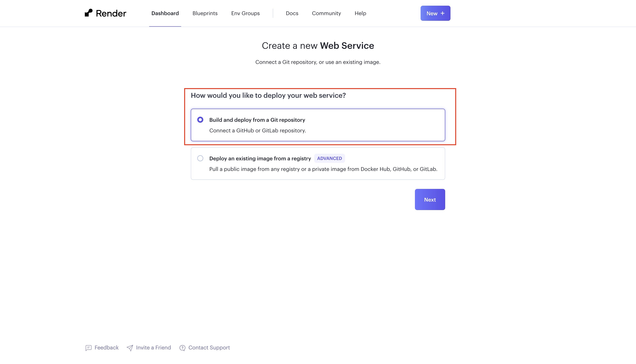Open the Env Groups tab
Image resolution: width=636 pixels, height=364 pixels.
246,13
